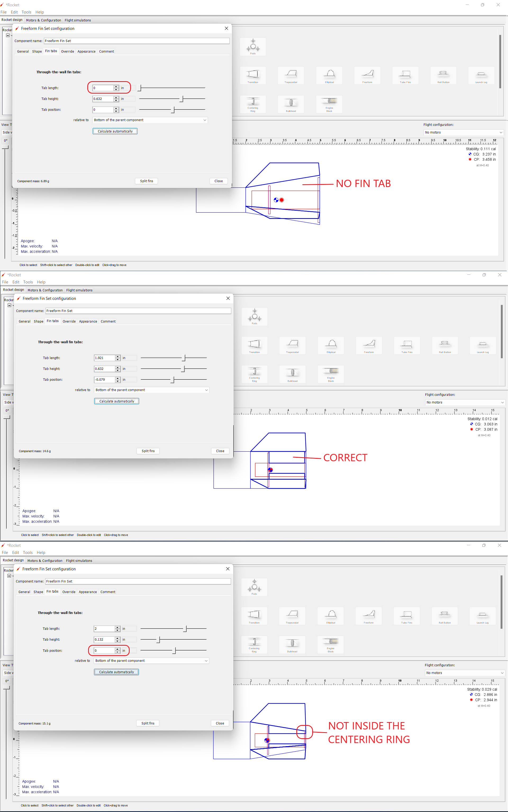Click the Split fins button
This screenshot has height=812, width=508.
(x=146, y=181)
